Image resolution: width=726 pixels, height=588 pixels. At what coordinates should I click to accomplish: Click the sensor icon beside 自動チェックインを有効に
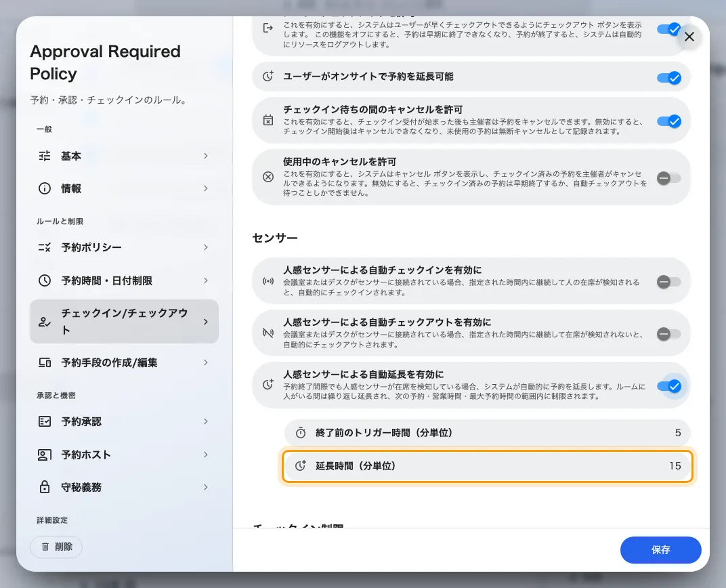[x=268, y=281]
